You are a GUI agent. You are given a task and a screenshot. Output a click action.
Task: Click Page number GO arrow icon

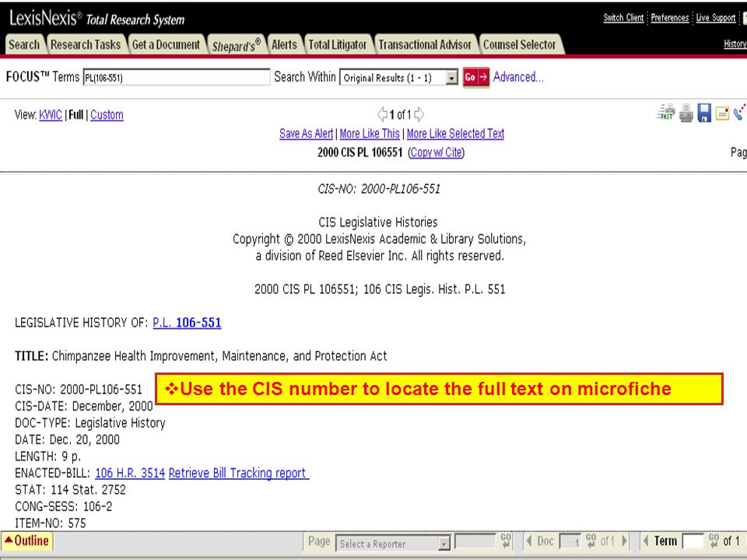coord(506,541)
